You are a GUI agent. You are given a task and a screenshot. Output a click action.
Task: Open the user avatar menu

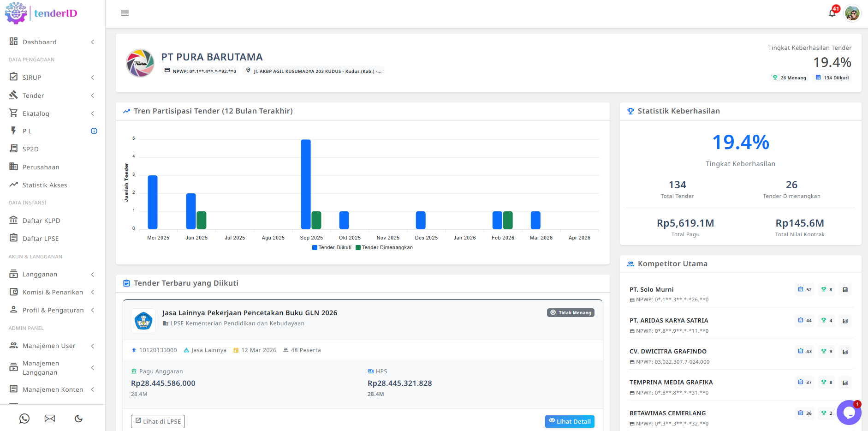click(852, 13)
